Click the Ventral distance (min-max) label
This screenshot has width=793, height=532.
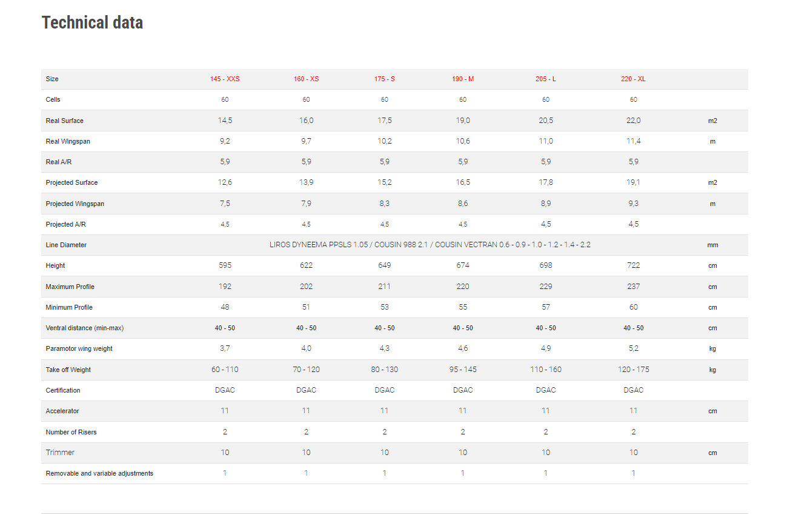click(85, 328)
